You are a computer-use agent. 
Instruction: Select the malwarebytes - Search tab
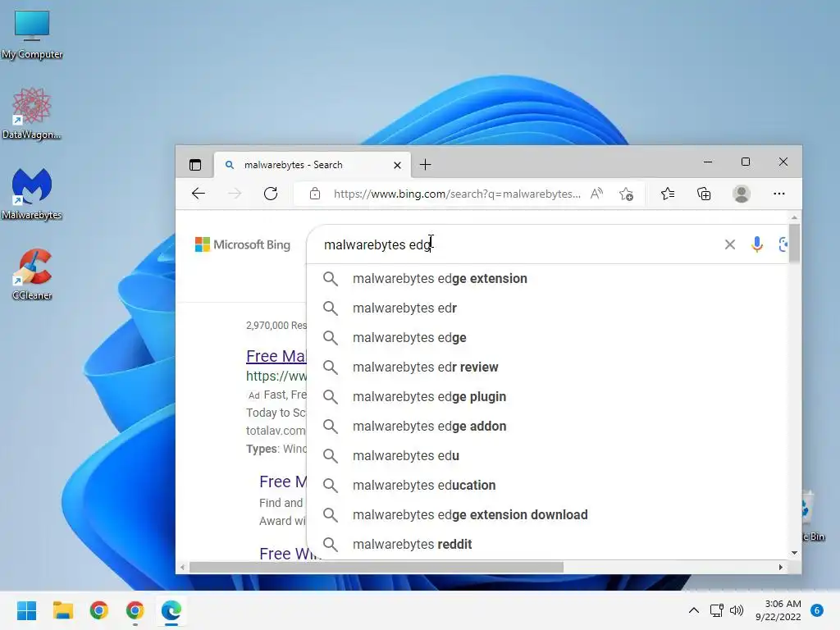313,164
